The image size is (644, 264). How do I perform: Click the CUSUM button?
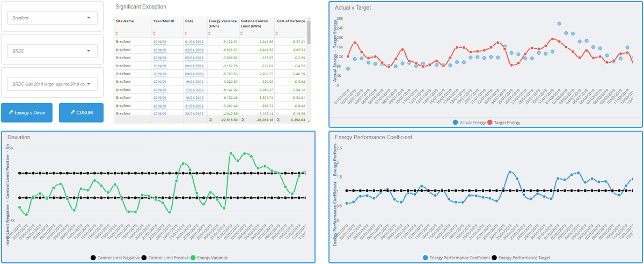[81, 112]
